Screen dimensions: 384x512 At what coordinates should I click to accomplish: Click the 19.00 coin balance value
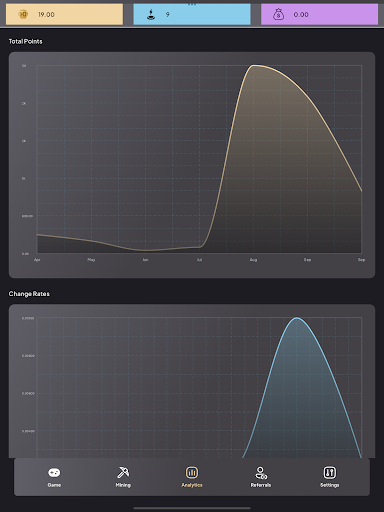point(46,14)
